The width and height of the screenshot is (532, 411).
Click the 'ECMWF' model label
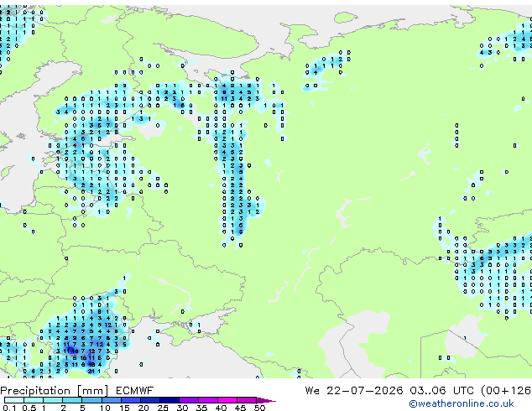click(x=135, y=391)
